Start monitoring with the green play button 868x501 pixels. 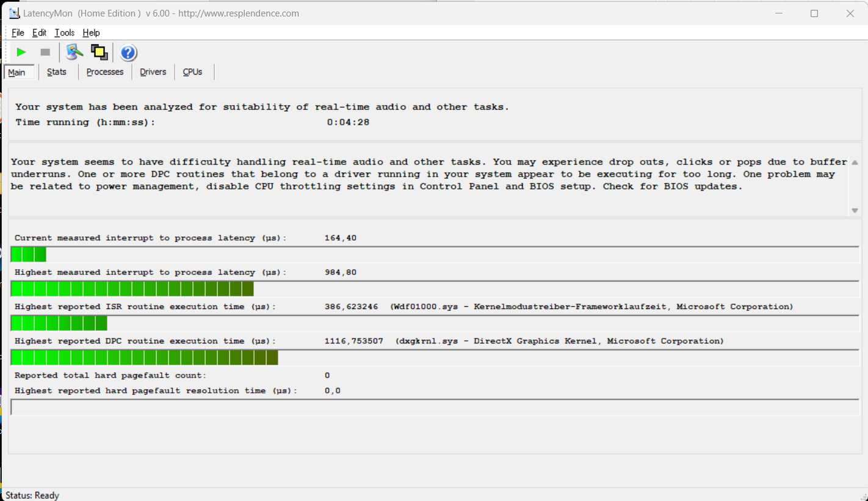pyautogui.click(x=21, y=53)
